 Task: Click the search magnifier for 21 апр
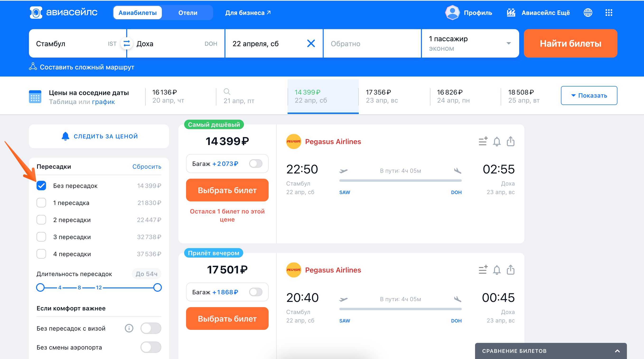click(227, 92)
